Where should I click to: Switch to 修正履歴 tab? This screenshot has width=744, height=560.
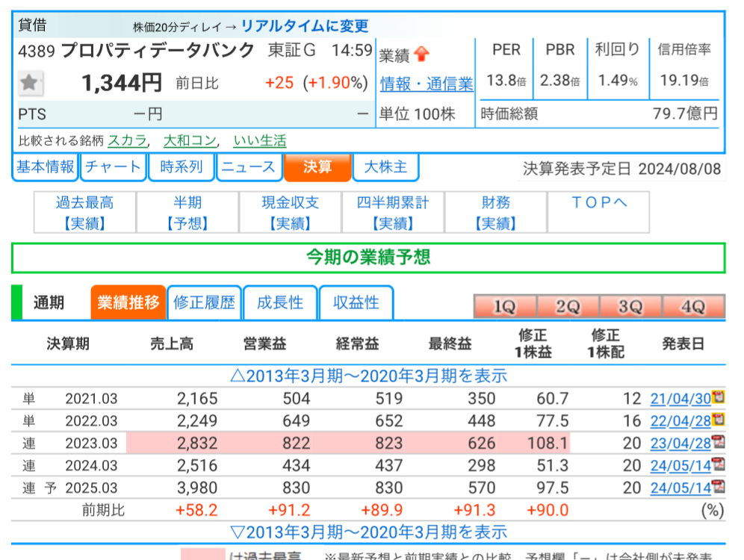coord(204,302)
